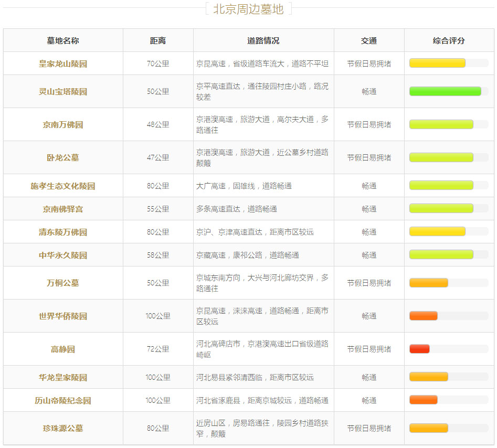Click the 墓地名称 column header
Screen dimensions: 497x448
point(63,40)
